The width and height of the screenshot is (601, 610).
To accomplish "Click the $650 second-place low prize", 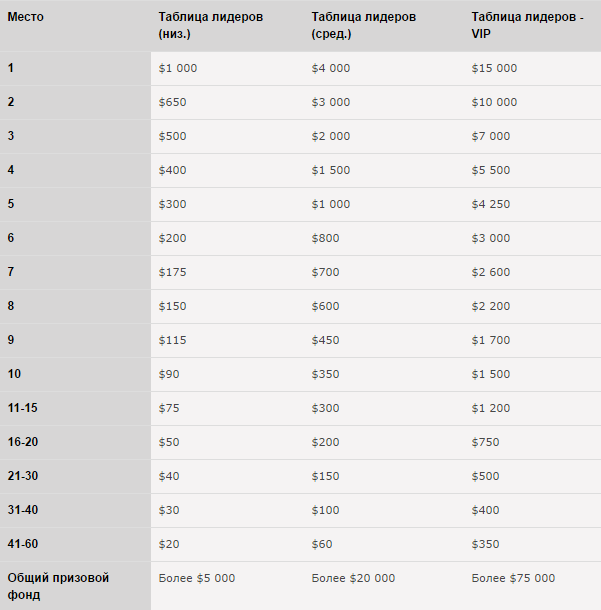I will pyautogui.click(x=172, y=102).
